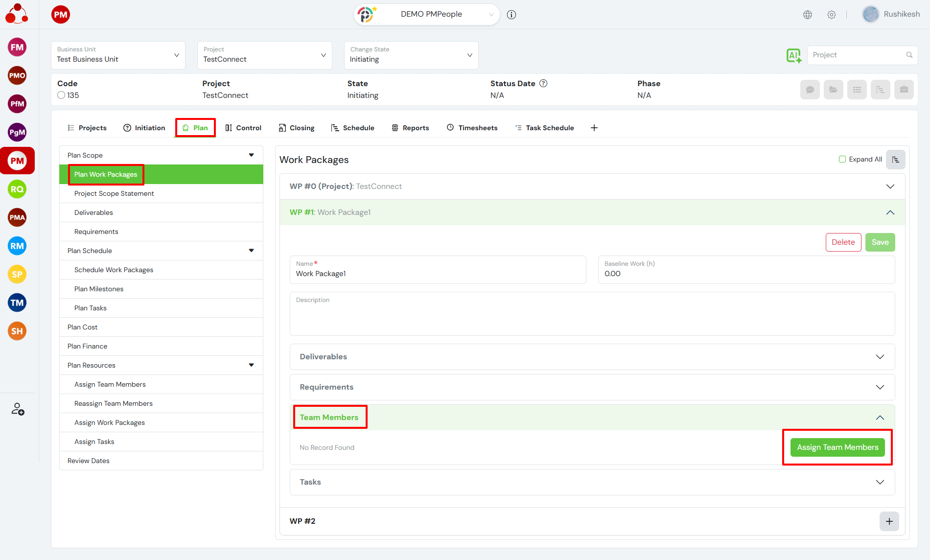Open the PMO module icon
Image resolution: width=930 pixels, height=560 pixels.
[x=17, y=76]
